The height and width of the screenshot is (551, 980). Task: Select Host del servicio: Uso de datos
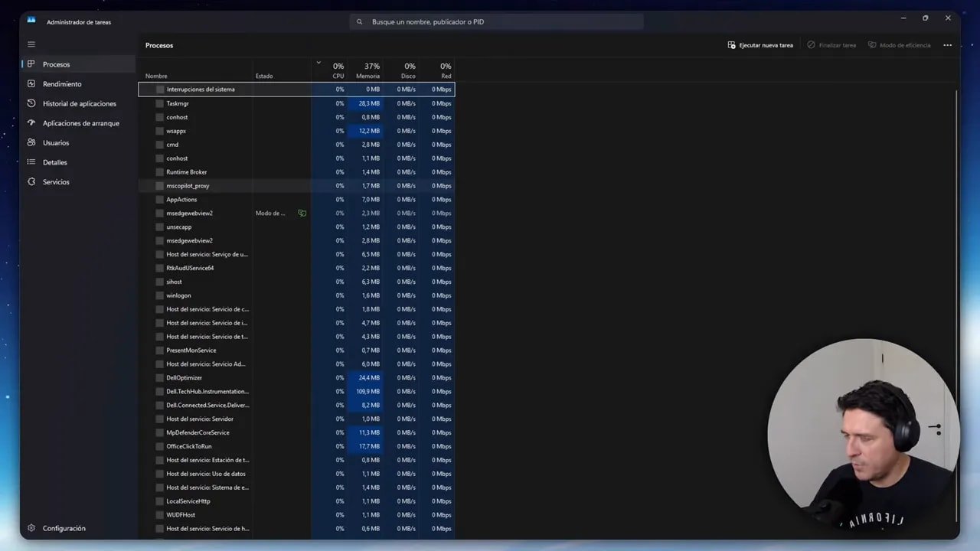pos(296,474)
